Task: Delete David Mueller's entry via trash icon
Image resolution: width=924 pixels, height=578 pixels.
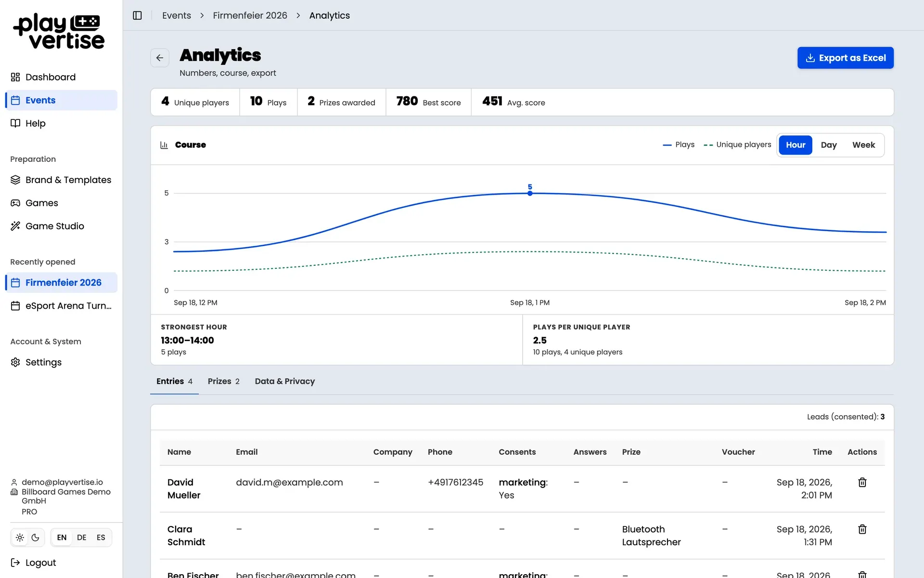Action: (862, 482)
